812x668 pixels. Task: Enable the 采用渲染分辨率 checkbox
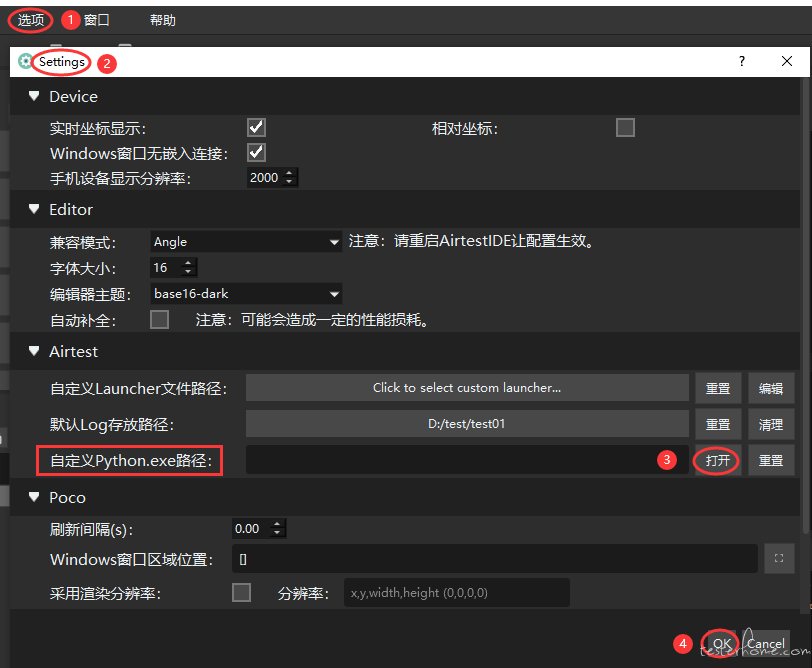tap(241, 592)
